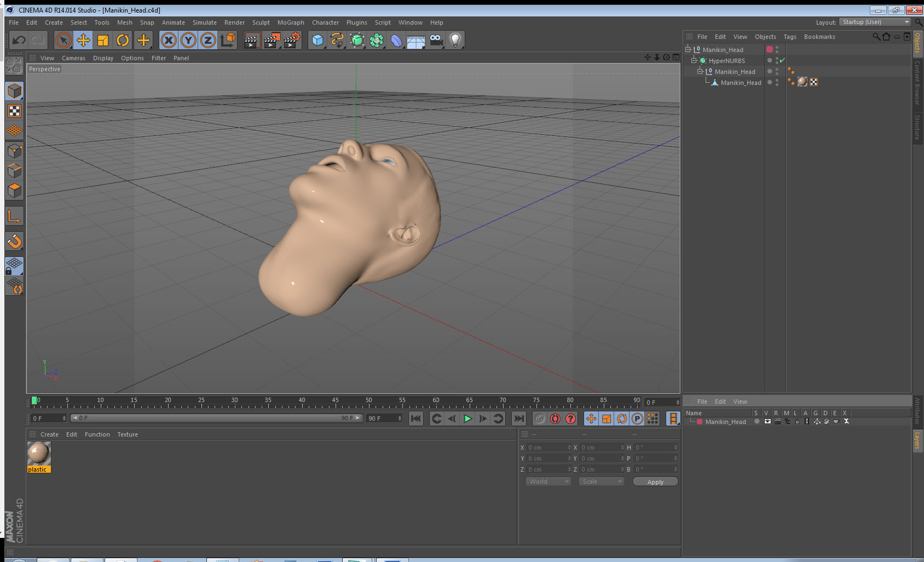Open the Layout dropdown Startup (User)
This screenshot has width=924, height=562.
(875, 22)
